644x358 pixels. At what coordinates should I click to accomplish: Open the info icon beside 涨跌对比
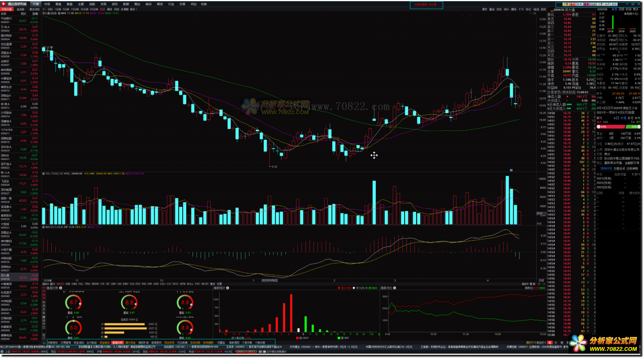click(395, 288)
